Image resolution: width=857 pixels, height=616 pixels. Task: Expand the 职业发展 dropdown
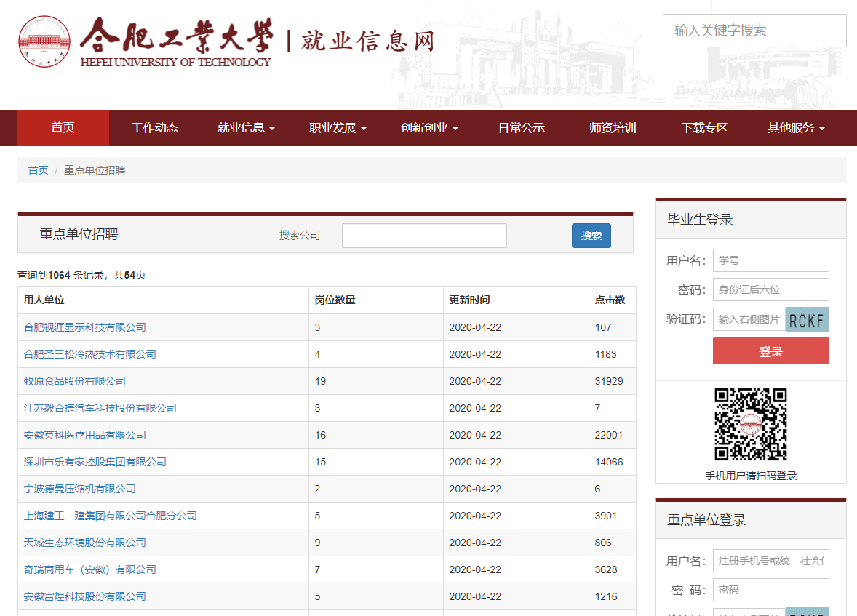coord(337,127)
